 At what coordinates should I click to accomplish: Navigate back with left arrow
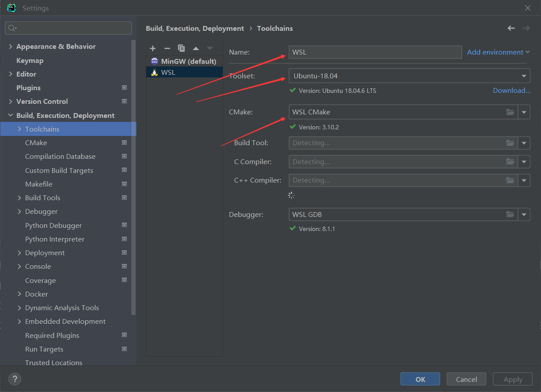tap(511, 28)
